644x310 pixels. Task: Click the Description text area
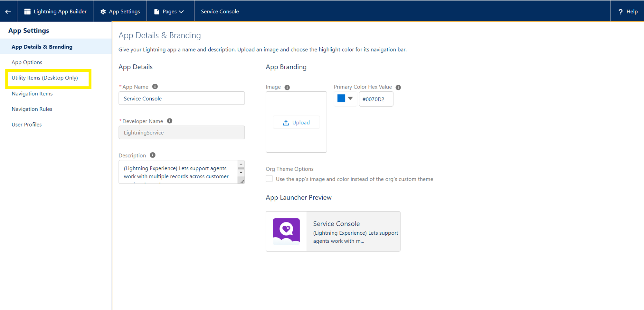[178, 172]
